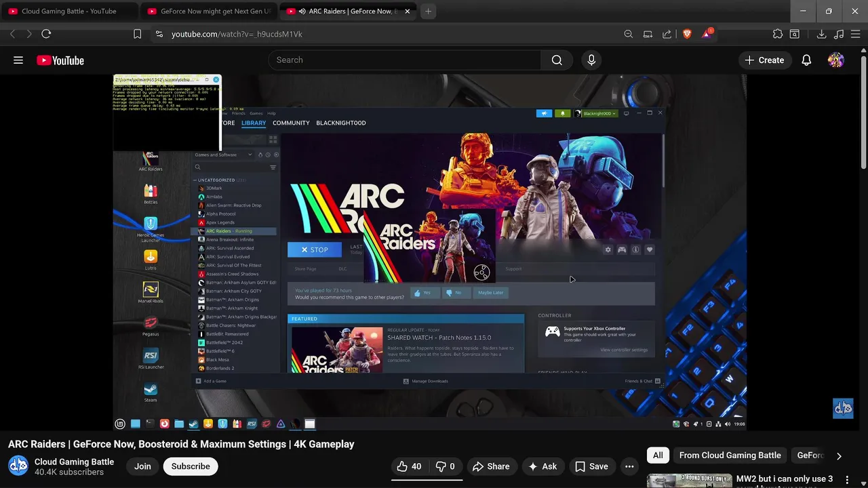Open the MW2 recommended video thumbnail

coord(689,481)
